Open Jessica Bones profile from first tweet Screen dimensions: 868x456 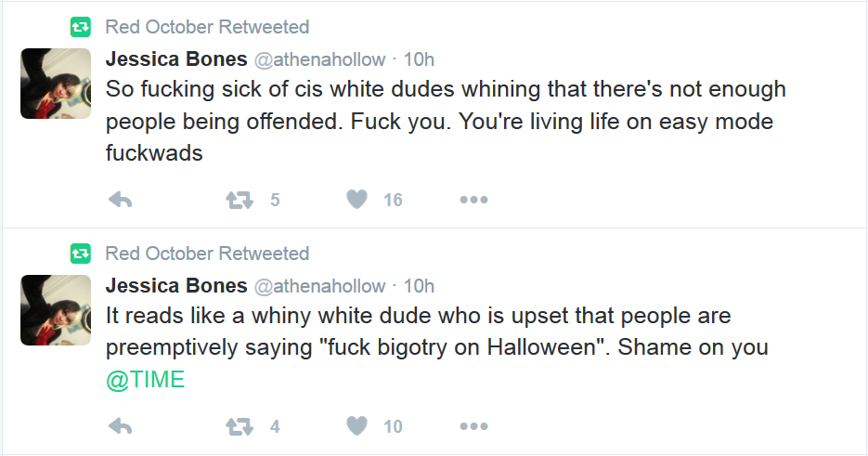176,59
